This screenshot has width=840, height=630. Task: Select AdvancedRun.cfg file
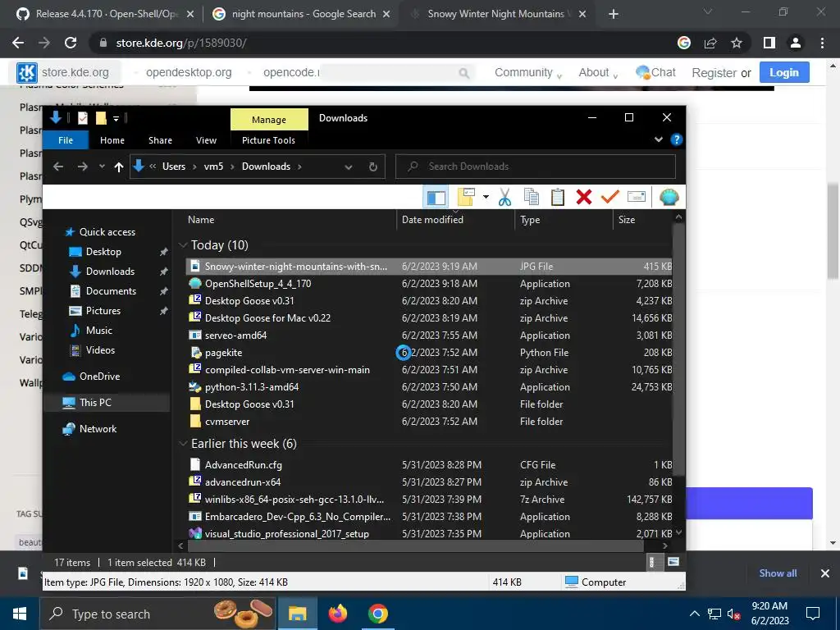click(428, 465)
